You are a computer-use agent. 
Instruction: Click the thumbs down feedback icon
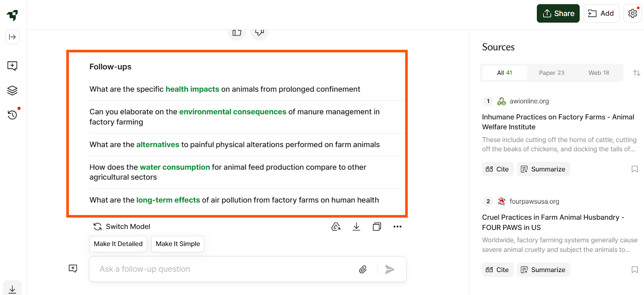point(260,32)
